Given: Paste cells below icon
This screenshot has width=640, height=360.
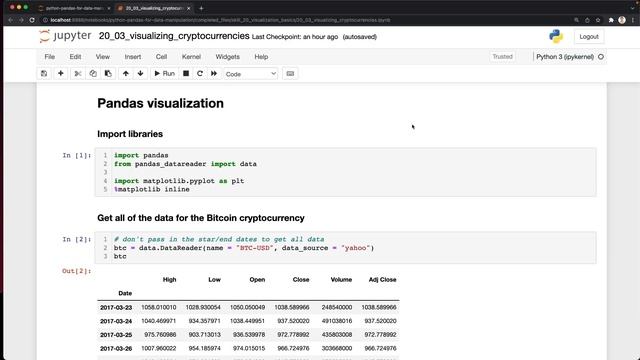Looking at the screenshot, I should (108, 73).
